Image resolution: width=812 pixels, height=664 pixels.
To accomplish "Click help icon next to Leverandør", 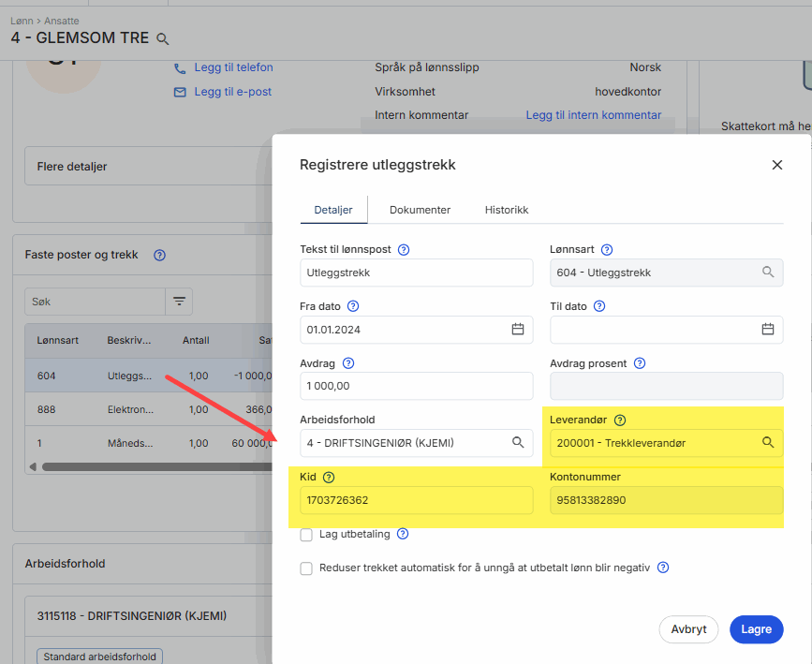I will coord(619,421).
